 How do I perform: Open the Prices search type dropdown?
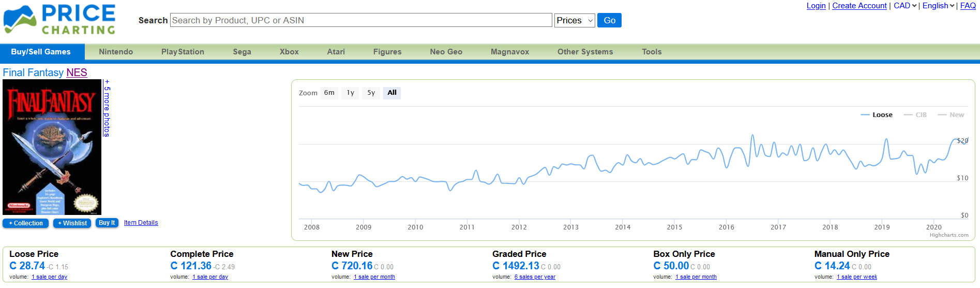(x=574, y=20)
